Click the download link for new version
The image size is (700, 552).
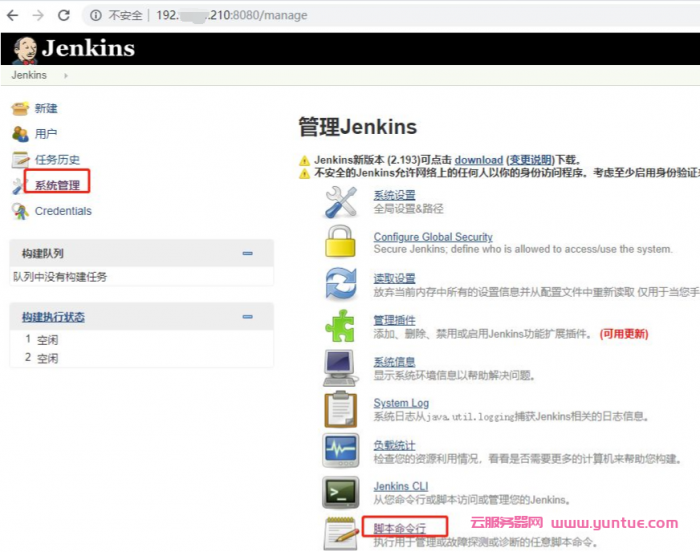pos(478,160)
